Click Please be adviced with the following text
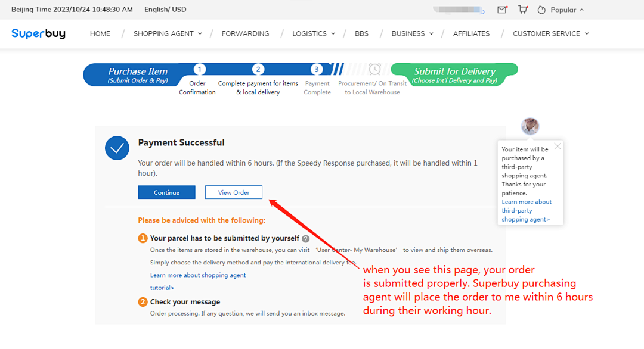 click(x=202, y=220)
